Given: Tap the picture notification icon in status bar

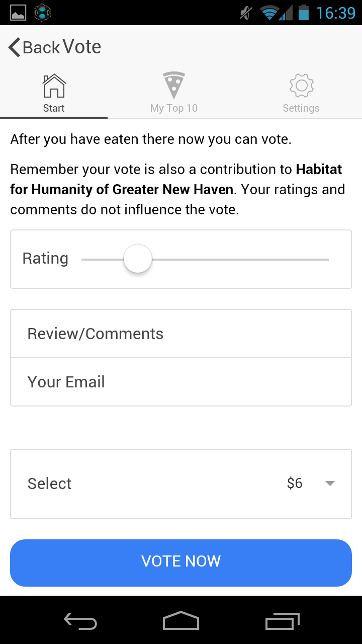Looking at the screenshot, I should coord(18,13).
